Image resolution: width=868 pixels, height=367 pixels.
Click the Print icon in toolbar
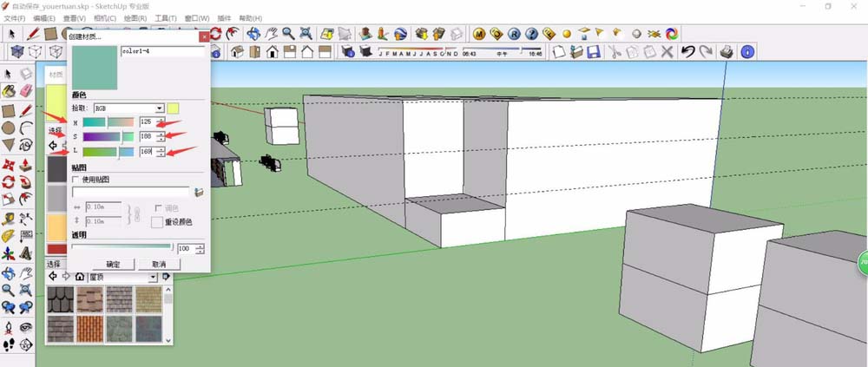(x=727, y=52)
